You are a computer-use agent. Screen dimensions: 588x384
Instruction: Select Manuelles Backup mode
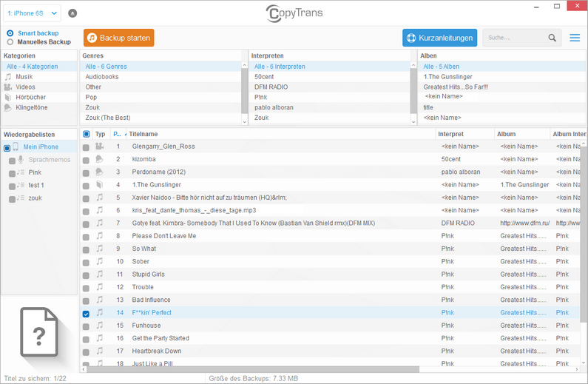pos(10,42)
